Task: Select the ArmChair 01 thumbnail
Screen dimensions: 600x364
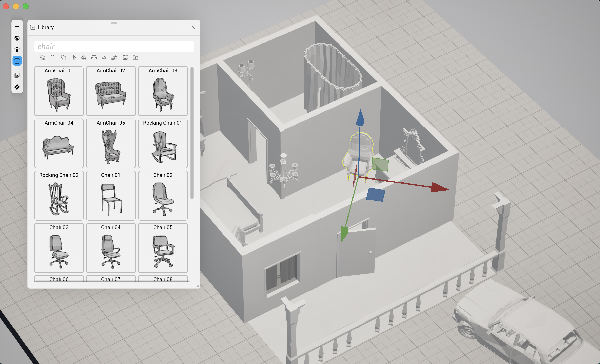Action: 59,91
